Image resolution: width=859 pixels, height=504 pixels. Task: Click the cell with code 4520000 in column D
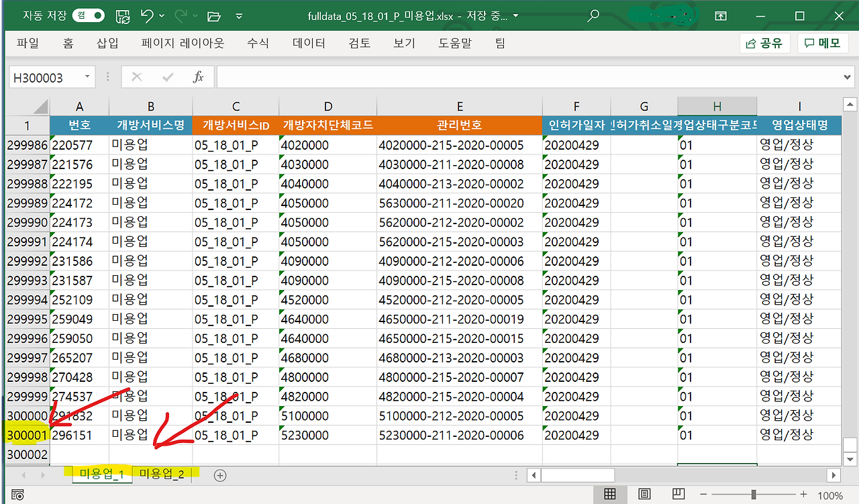coord(328,300)
